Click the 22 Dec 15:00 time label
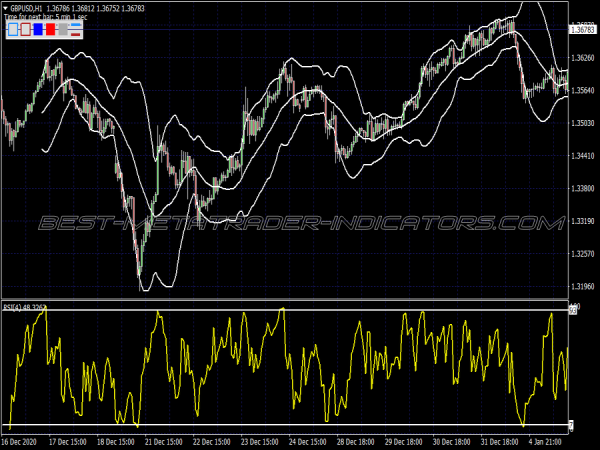 click(x=212, y=442)
